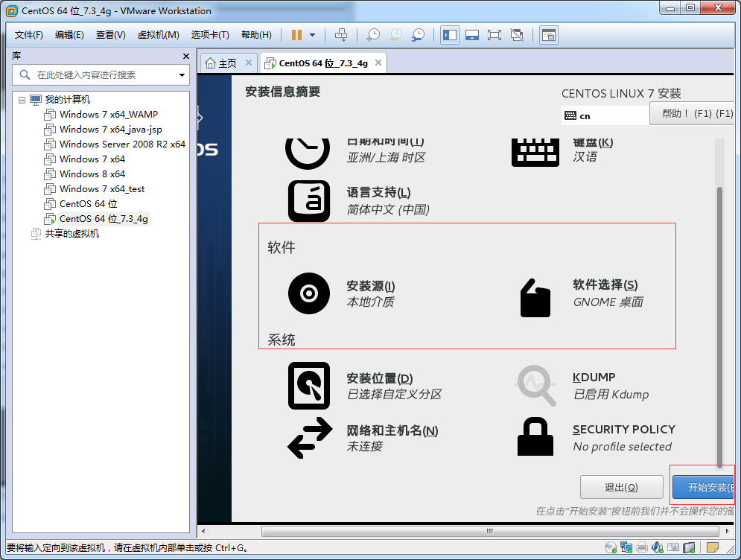The image size is (741, 560).
Task: Open the KDUMP magnifier icon
Action: pos(535,386)
